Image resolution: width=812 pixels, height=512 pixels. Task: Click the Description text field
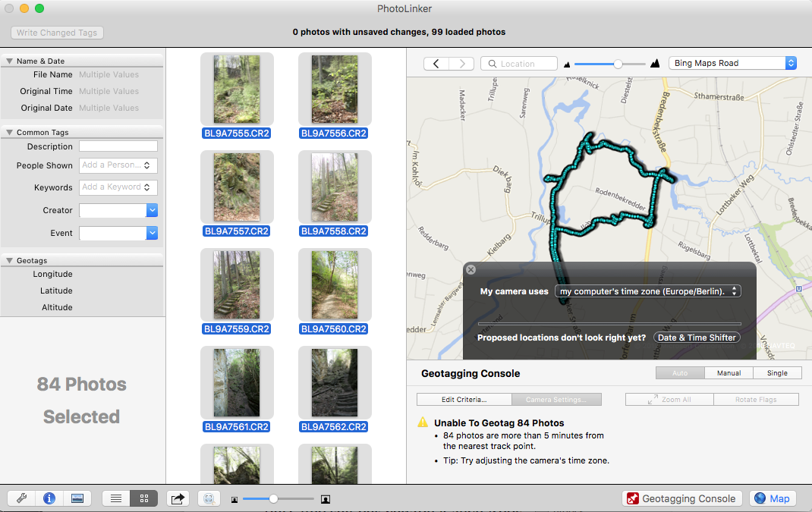click(118, 146)
